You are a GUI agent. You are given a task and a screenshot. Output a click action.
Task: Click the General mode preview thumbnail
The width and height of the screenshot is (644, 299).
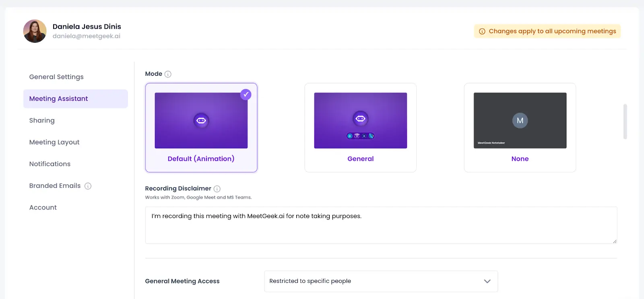click(x=361, y=120)
